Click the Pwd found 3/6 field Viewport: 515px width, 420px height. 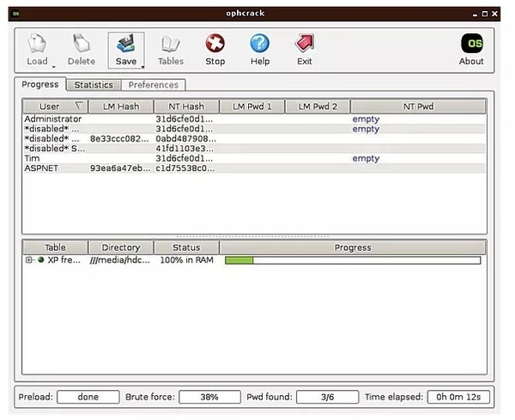(328, 397)
